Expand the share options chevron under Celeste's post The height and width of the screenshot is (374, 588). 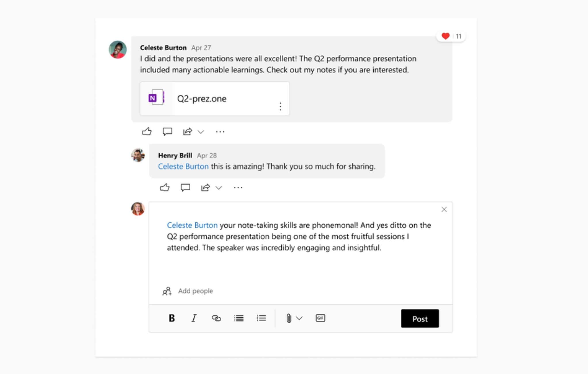(200, 131)
